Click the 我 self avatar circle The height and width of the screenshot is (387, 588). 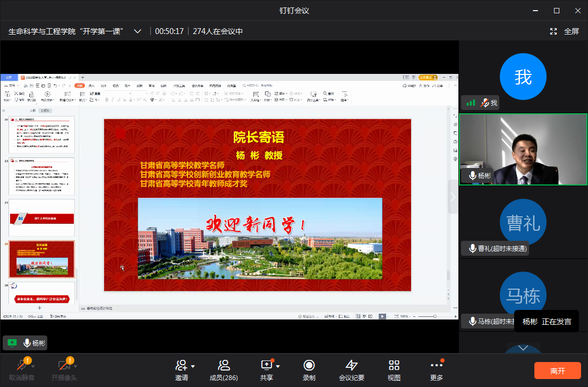(x=523, y=77)
